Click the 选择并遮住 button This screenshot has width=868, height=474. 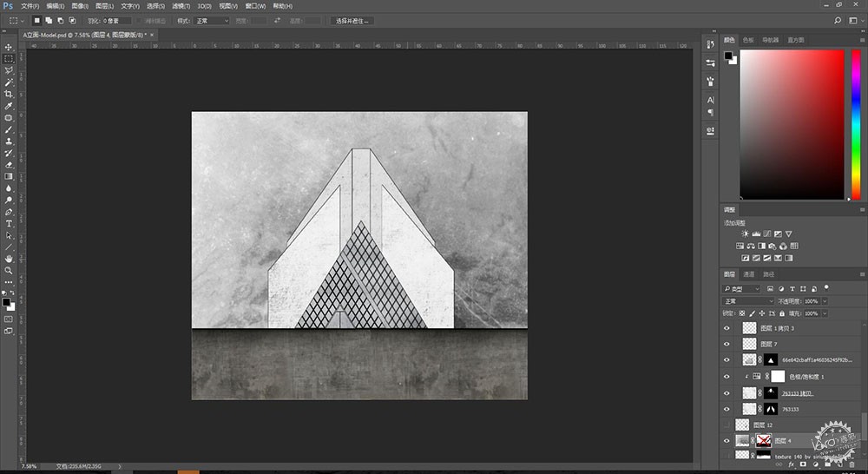coord(352,21)
